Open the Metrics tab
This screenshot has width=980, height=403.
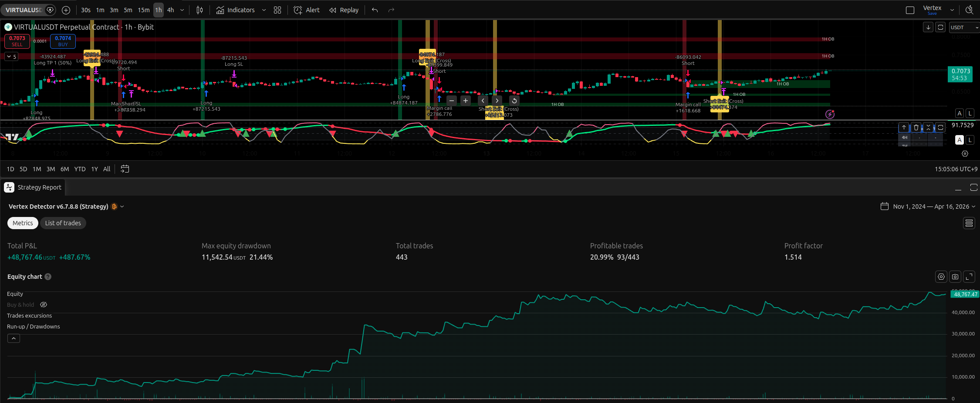click(x=22, y=223)
